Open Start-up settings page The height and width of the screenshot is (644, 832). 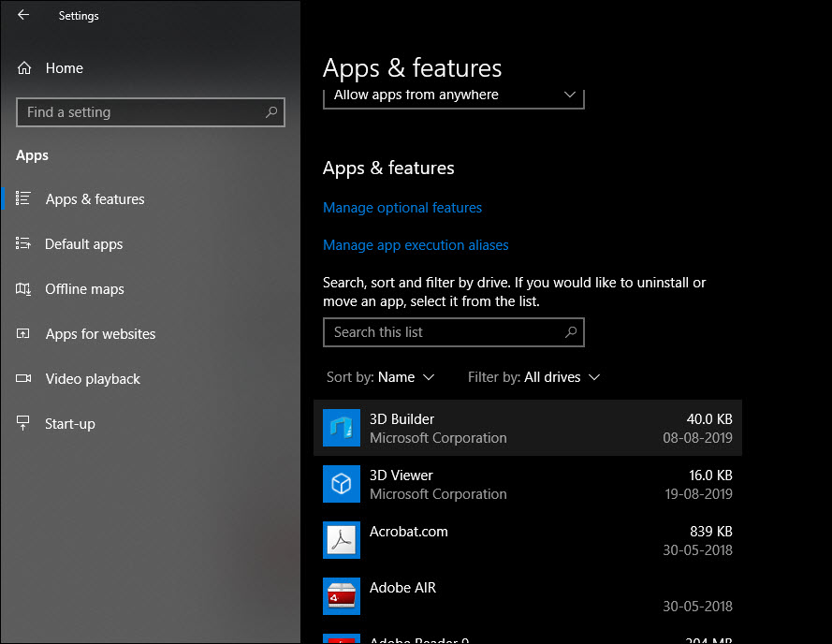(x=70, y=424)
